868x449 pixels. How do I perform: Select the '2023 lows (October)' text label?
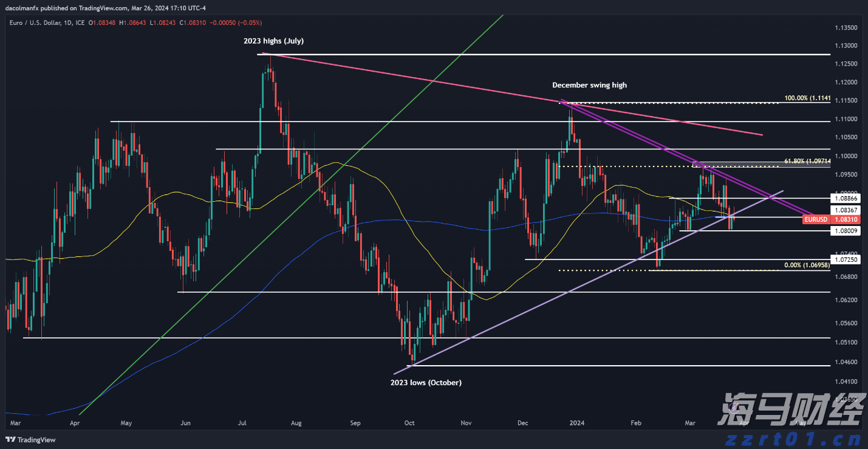point(426,383)
